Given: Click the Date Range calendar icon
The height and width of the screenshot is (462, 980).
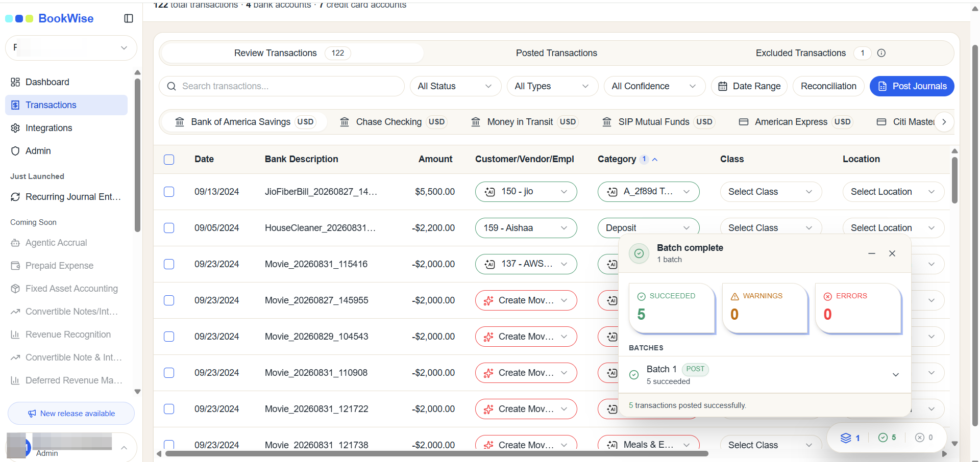Looking at the screenshot, I should click(723, 86).
